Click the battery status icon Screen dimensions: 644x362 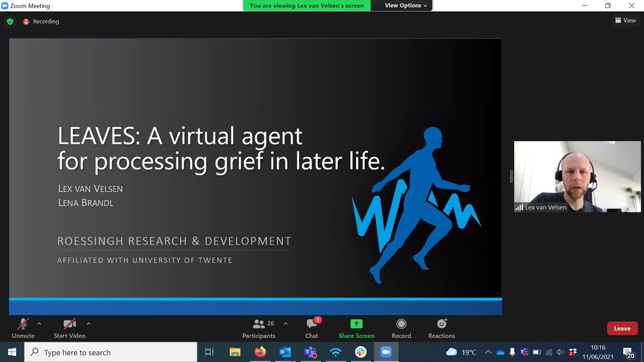click(536, 352)
